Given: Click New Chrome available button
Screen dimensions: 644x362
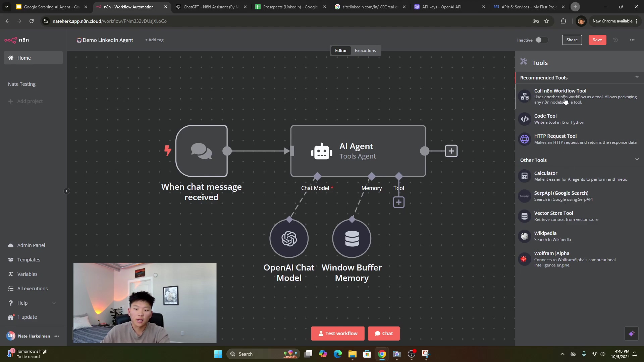Looking at the screenshot, I should pos(615,21).
